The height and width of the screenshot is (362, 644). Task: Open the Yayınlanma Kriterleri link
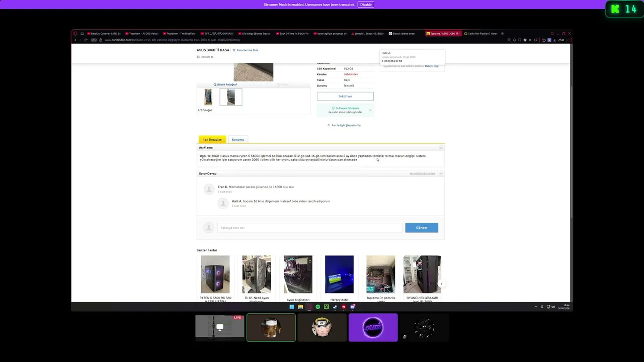click(x=422, y=173)
